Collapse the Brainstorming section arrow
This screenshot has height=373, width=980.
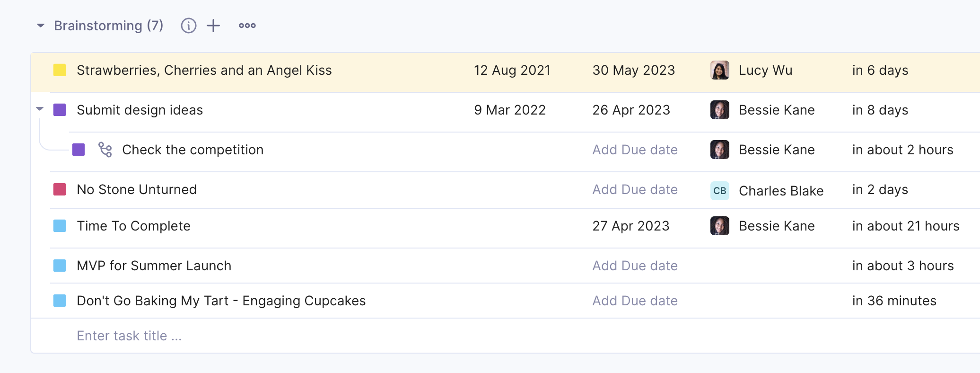[x=41, y=26]
